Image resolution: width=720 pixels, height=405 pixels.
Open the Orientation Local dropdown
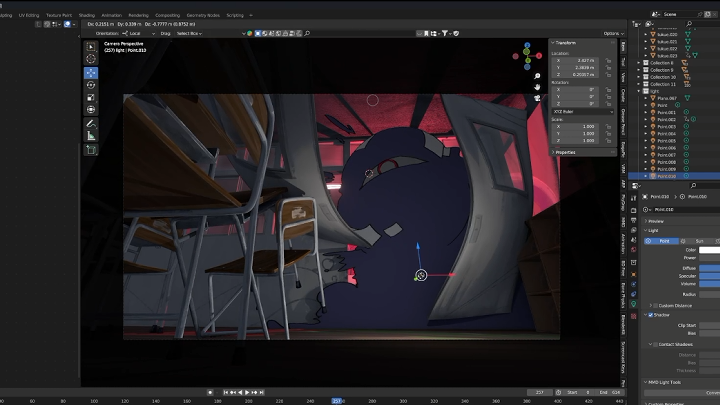(x=139, y=34)
